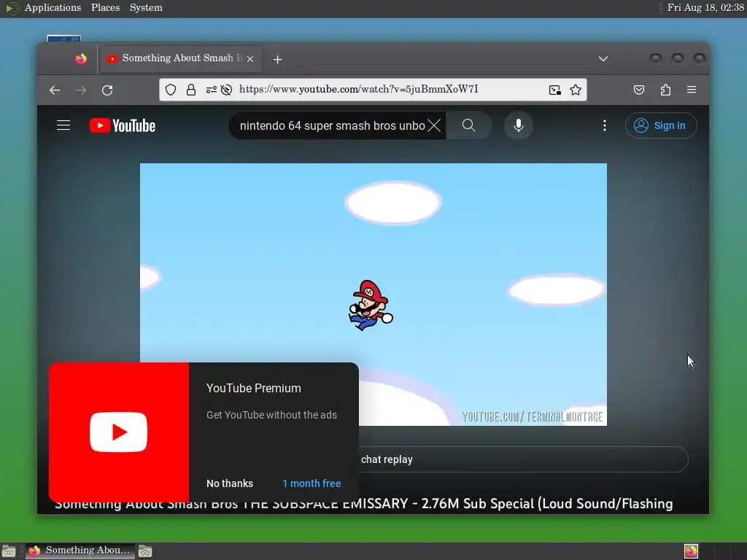Click the Sign in button
The image size is (747, 560).
pos(661,125)
